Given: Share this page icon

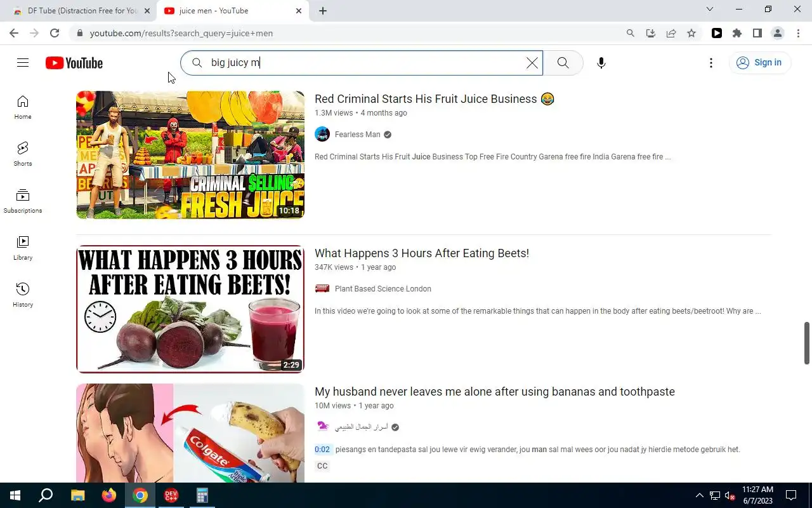Looking at the screenshot, I should coord(671,33).
